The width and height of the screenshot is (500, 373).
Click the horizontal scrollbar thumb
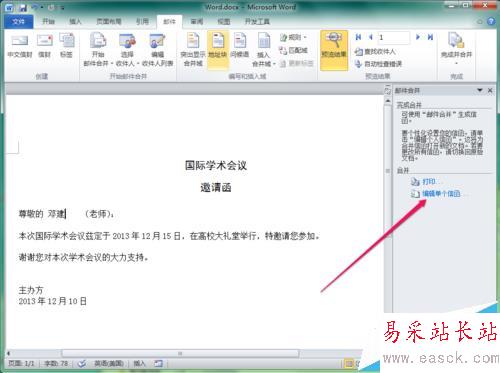pos(180,353)
